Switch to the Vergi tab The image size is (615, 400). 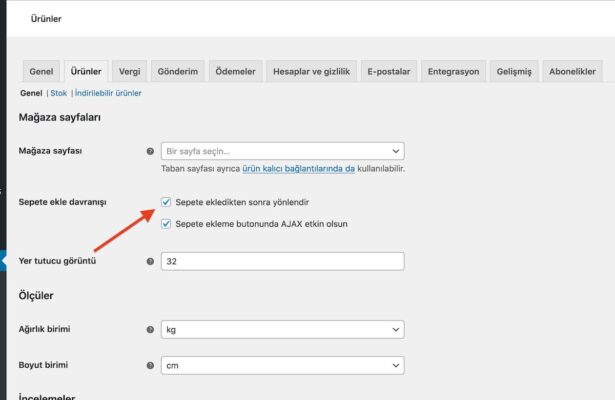(x=129, y=71)
